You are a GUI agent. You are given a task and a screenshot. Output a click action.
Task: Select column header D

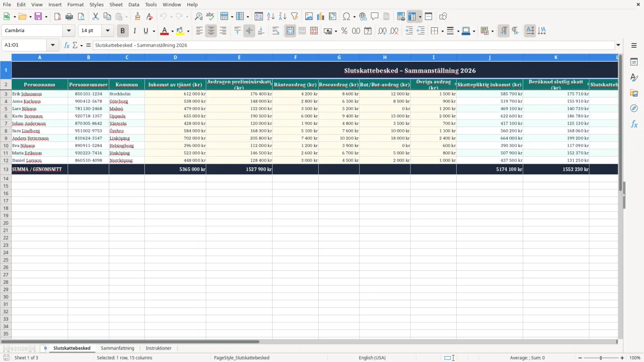click(x=175, y=57)
